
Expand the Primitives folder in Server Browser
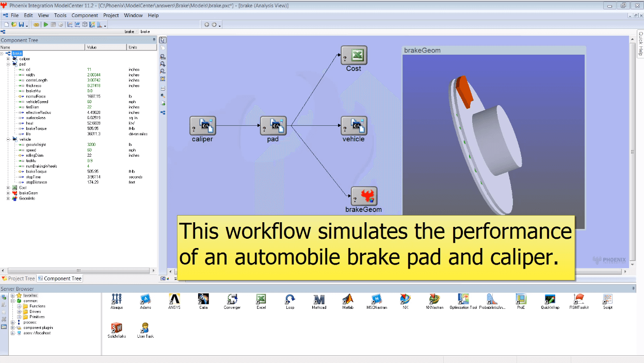click(x=19, y=317)
